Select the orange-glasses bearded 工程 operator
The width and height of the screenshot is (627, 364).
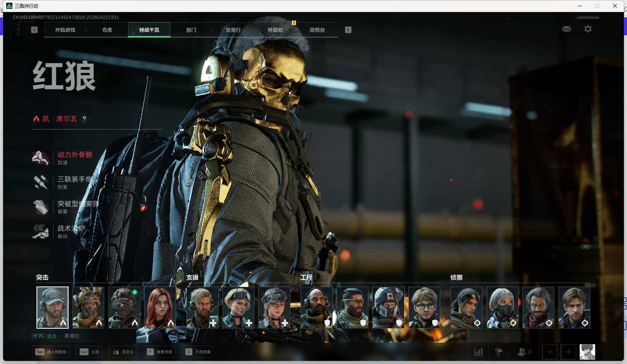(352, 307)
